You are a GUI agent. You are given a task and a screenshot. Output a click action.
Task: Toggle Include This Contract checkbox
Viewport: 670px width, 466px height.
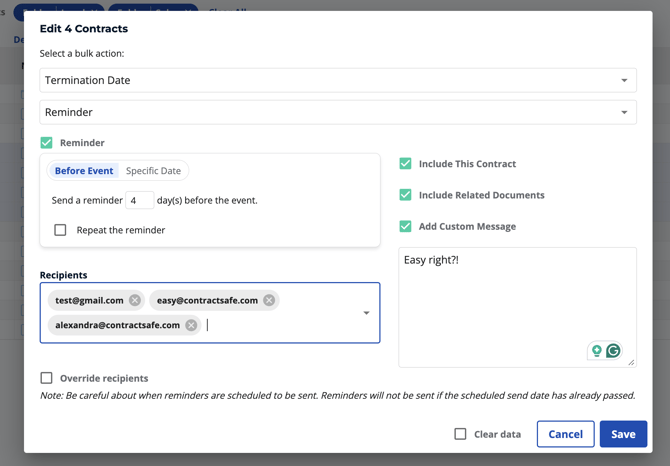405,164
